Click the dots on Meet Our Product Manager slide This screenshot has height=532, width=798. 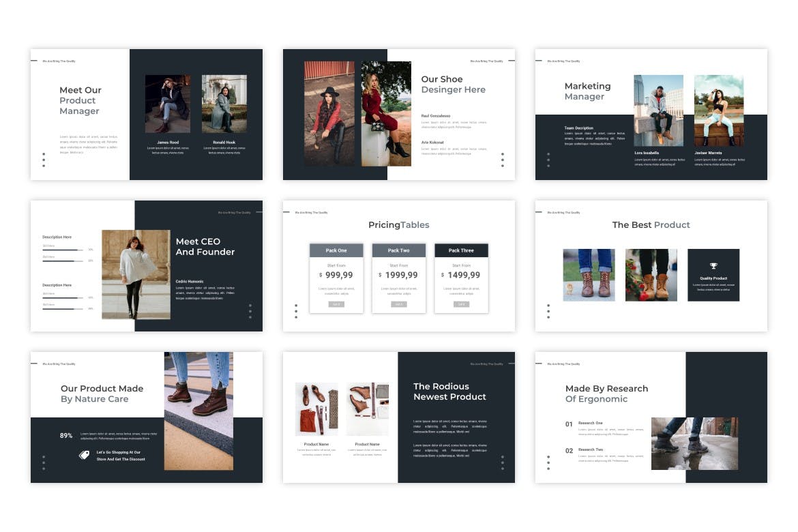tap(44, 160)
